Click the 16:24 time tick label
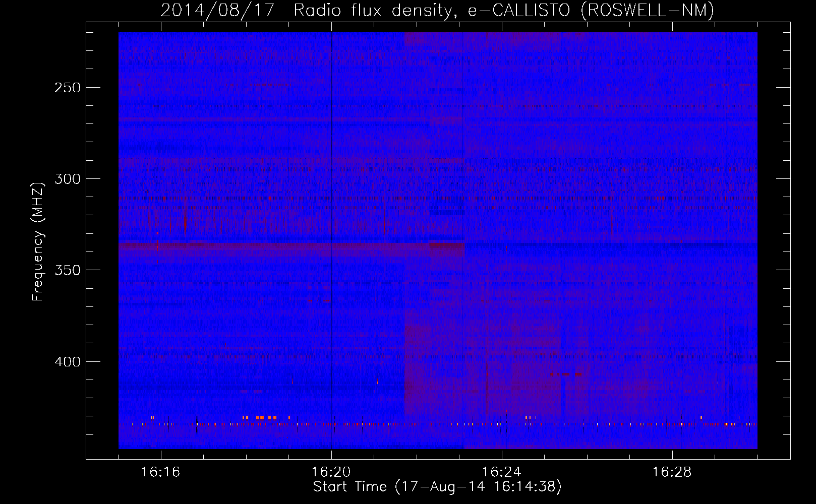 501,472
